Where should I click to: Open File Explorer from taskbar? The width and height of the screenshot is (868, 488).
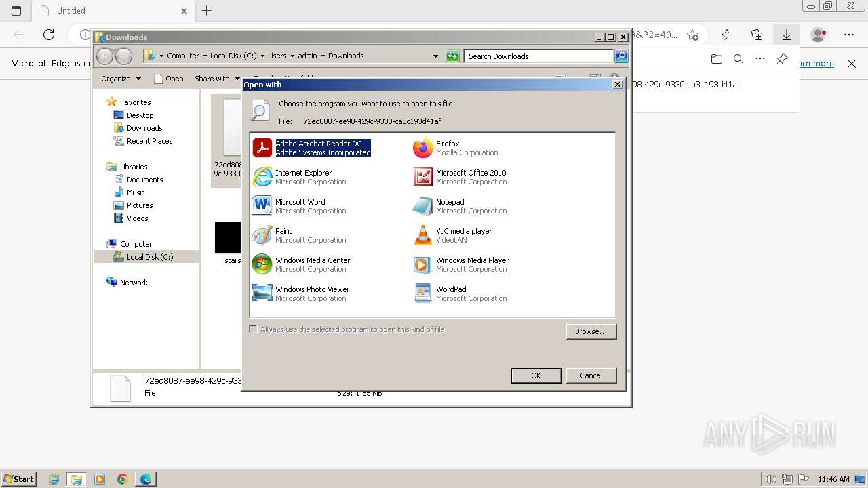click(x=77, y=479)
